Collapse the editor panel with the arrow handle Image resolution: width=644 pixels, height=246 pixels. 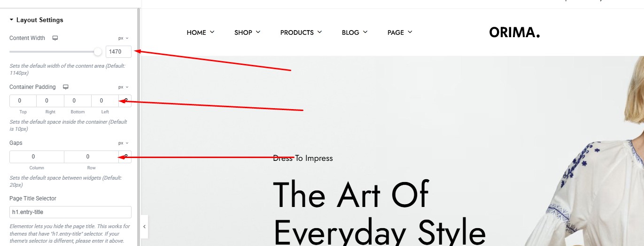145,227
